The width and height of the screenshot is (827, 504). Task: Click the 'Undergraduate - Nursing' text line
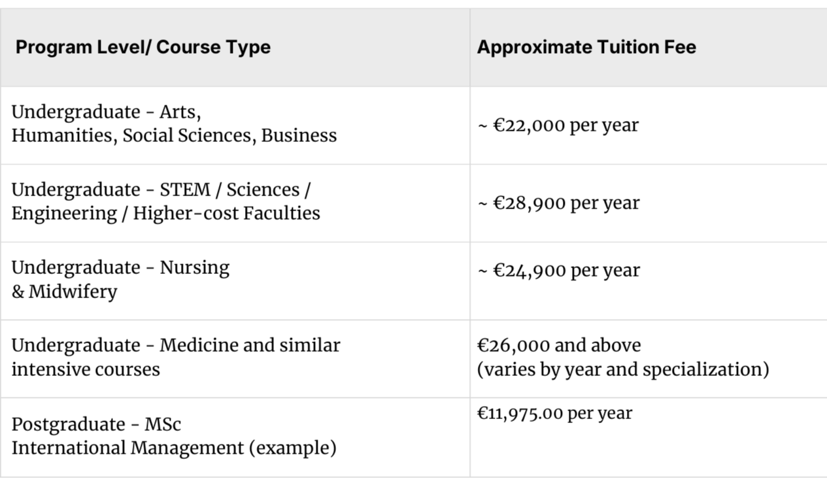point(120,267)
